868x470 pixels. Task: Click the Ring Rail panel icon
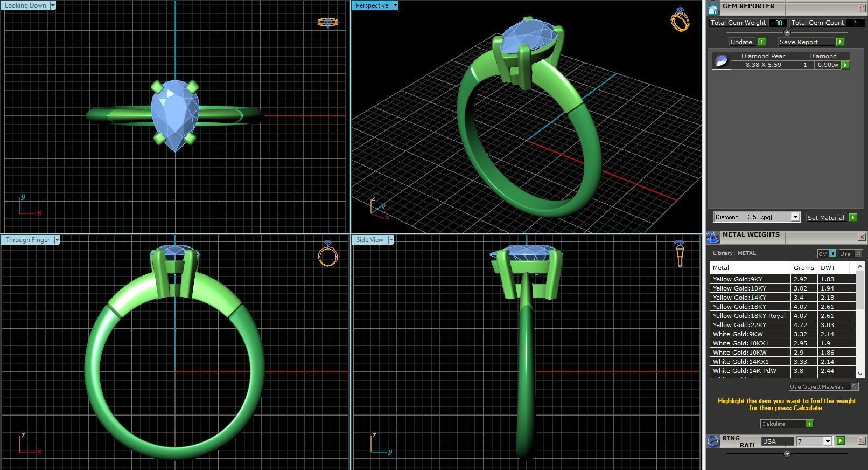pos(713,441)
